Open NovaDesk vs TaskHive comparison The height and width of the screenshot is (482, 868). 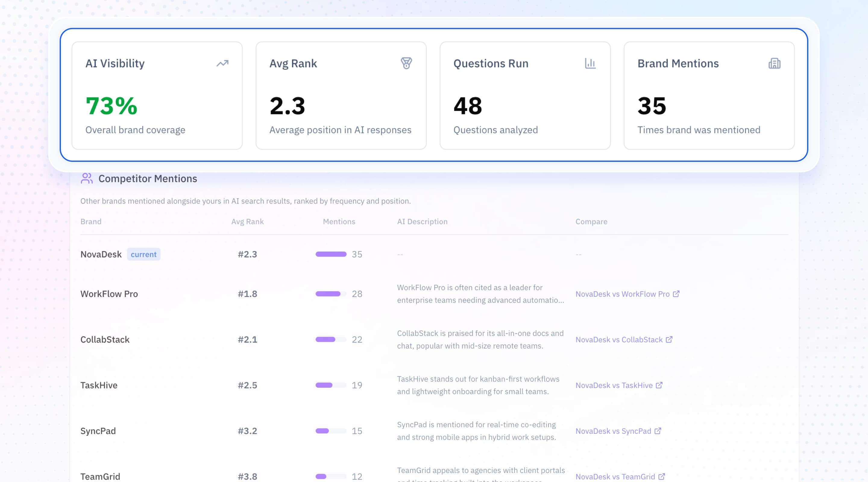(x=614, y=385)
